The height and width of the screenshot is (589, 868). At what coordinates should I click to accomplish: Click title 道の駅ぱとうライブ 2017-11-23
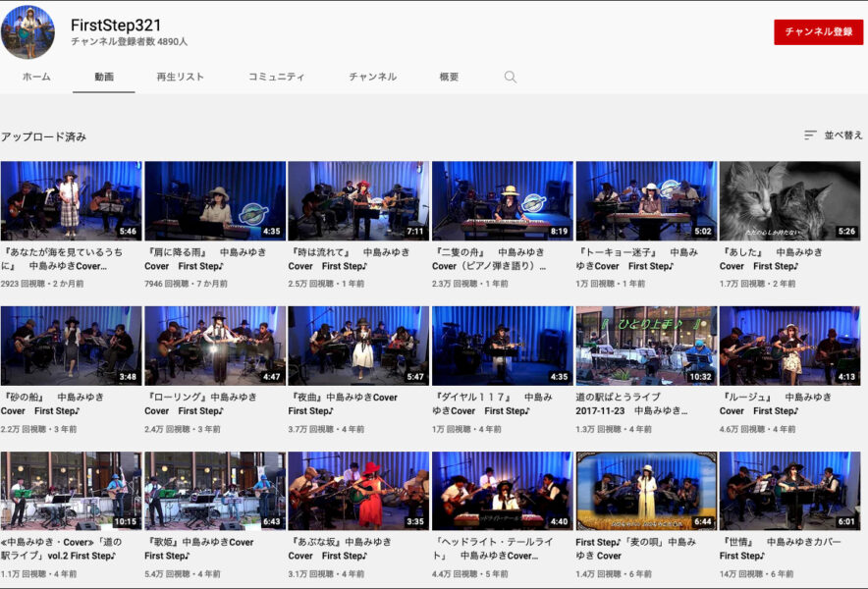[x=632, y=403]
